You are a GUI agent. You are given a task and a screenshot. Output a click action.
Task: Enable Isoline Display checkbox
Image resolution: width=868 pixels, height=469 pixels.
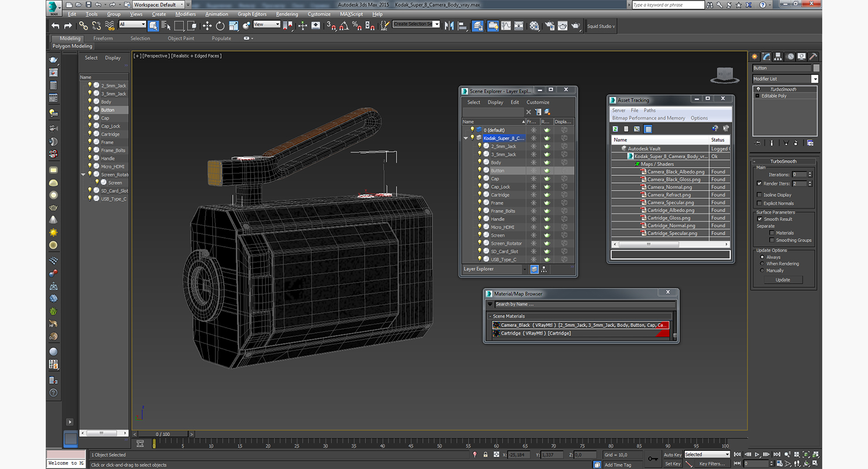point(759,195)
